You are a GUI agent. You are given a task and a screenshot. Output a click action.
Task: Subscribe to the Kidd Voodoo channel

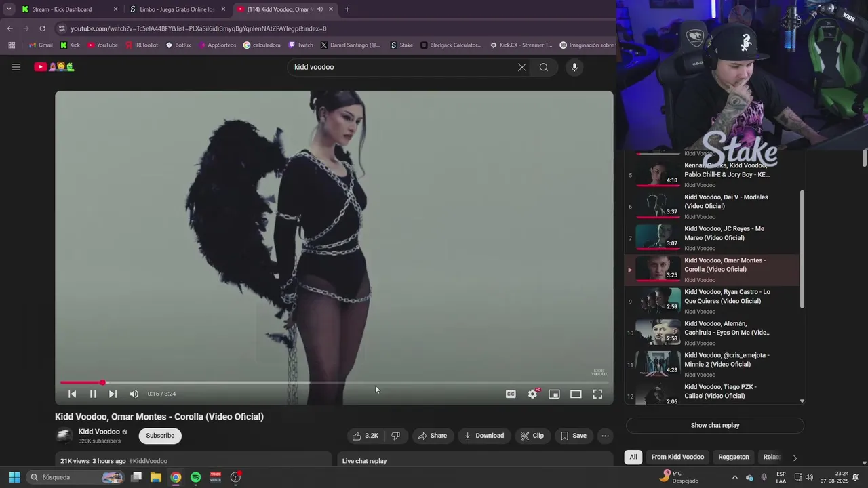click(160, 436)
